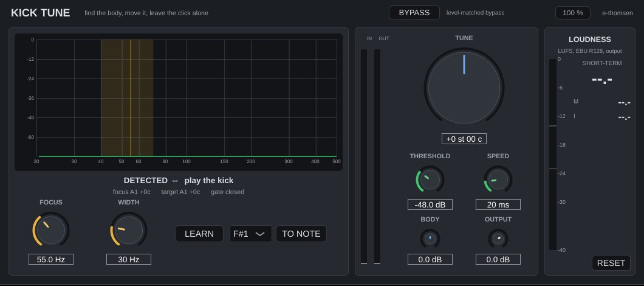
Task: Click the SHORT-TERM loudness readout
Action: [601, 80]
